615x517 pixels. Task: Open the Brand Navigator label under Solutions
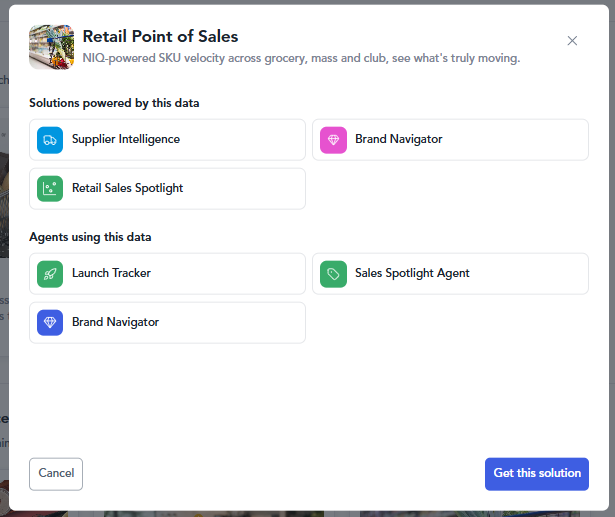click(398, 139)
